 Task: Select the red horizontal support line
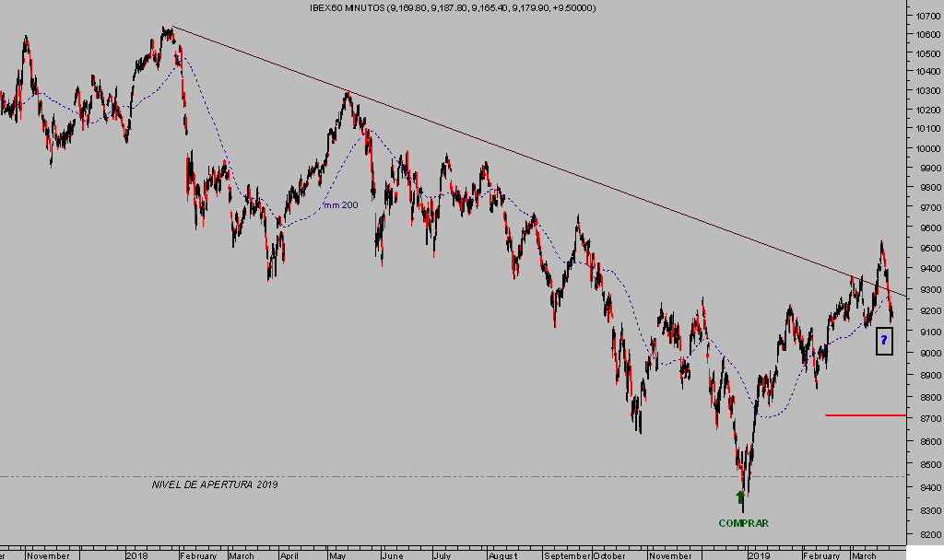point(865,415)
